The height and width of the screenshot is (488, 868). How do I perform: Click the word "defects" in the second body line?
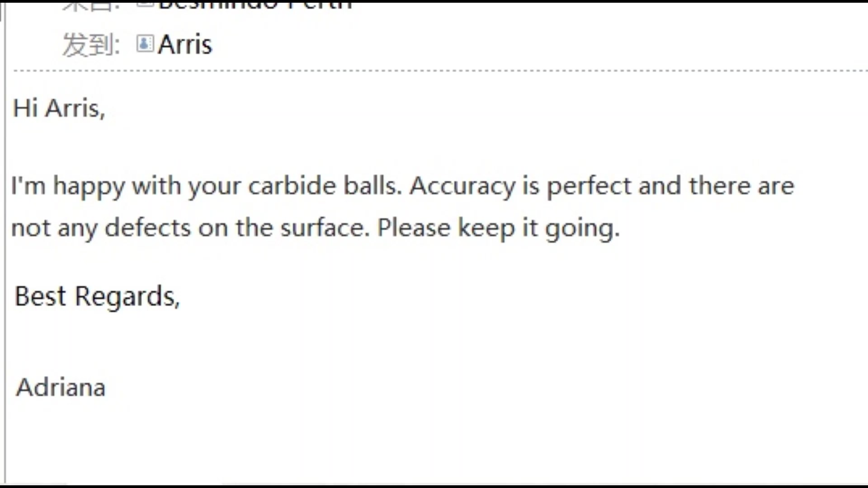pyautogui.click(x=147, y=227)
